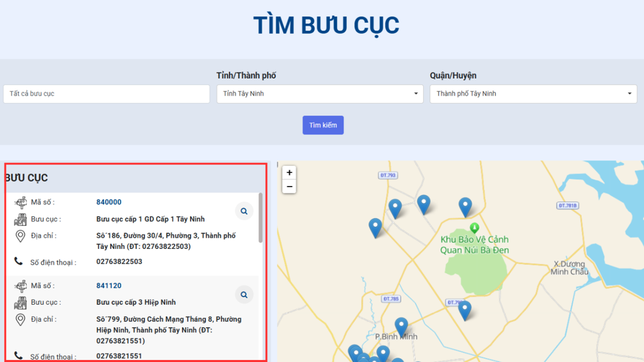Zoom in the map with plus button
This screenshot has height=362, width=644.
tap(289, 173)
